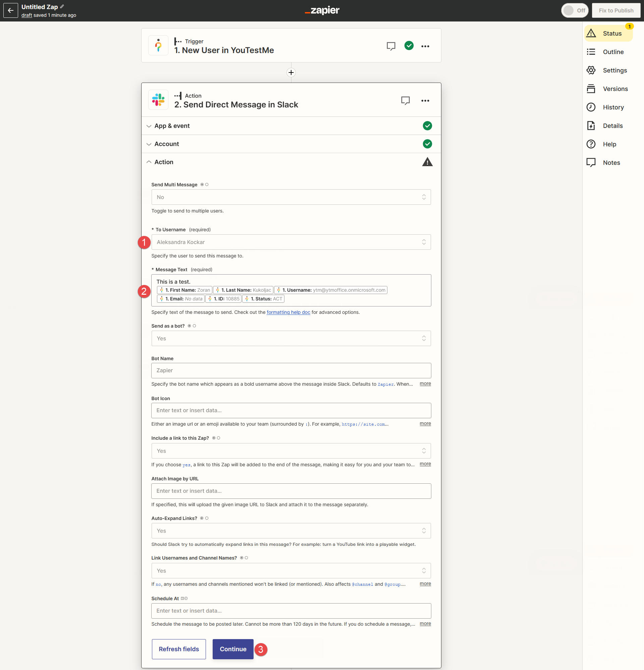Toggle Auto-Expand Links field type
Image resolution: width=644 pixels, height=670 pixels.
204,518
